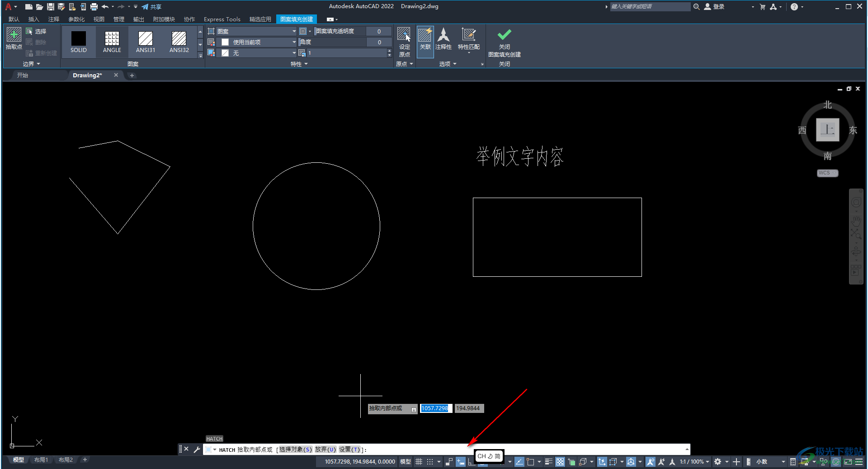This screenshot has height=469, width=868.
Task: Click the Help question mark icon
Action: [x=794, y=7]
